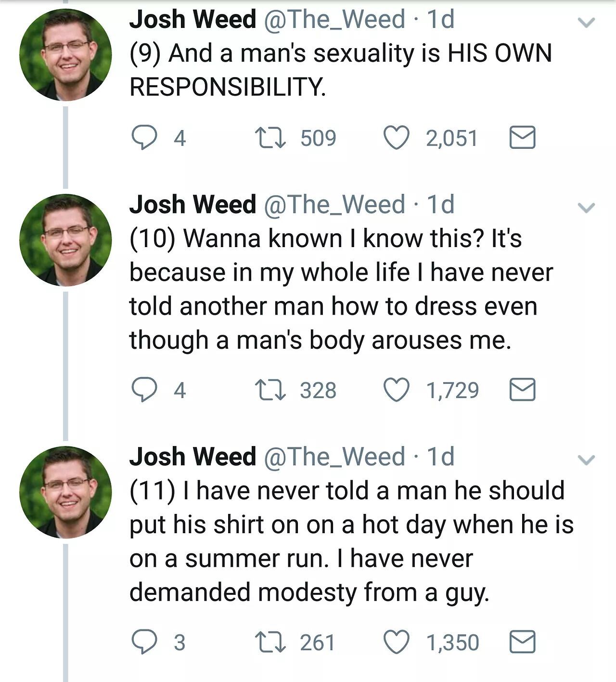616x682 pixels.
Task: Reply to tweet (11) about summer run
Action: 144,642
